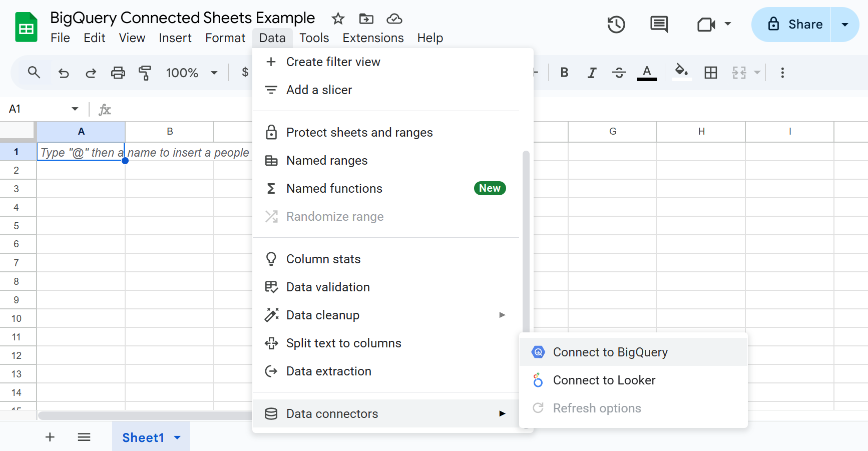Toggle italic formatting

[592, 73]
